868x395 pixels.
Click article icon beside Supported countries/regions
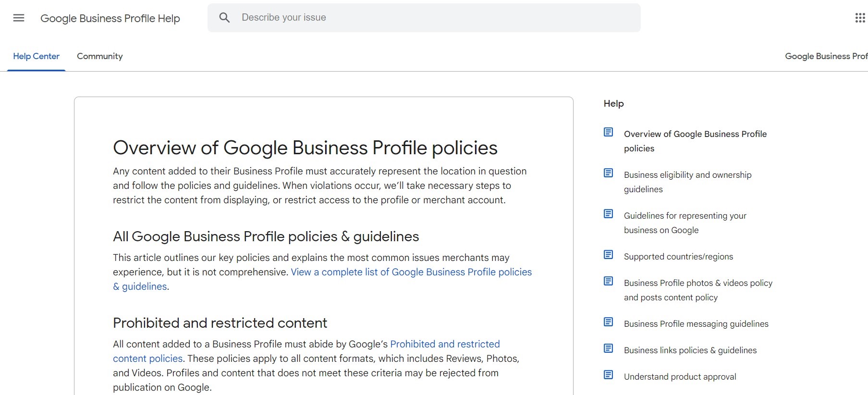[x=608, y=255]
